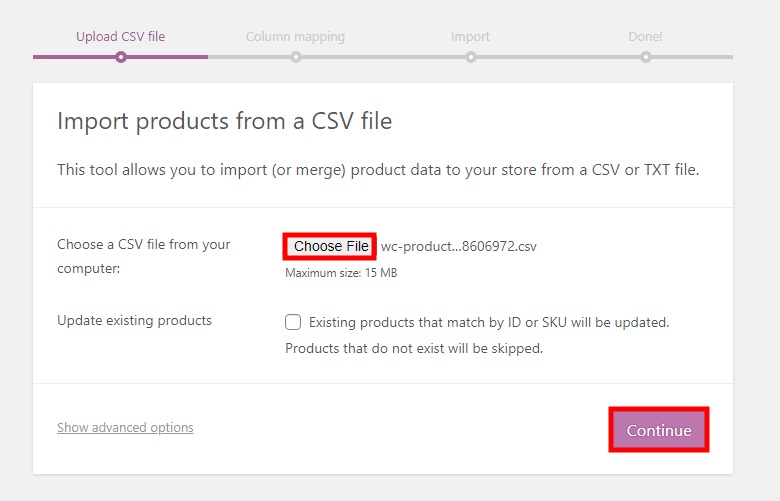This screenshot has width=780, height=501.
Task: Click the 'Choose a CSV file' field label
Action: 144,256
